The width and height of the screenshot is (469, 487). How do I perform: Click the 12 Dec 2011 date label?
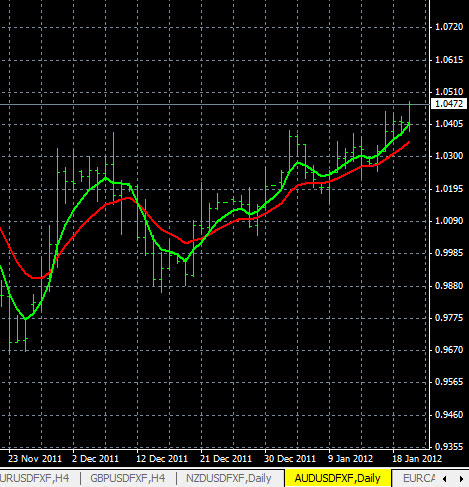click(162, 459)
